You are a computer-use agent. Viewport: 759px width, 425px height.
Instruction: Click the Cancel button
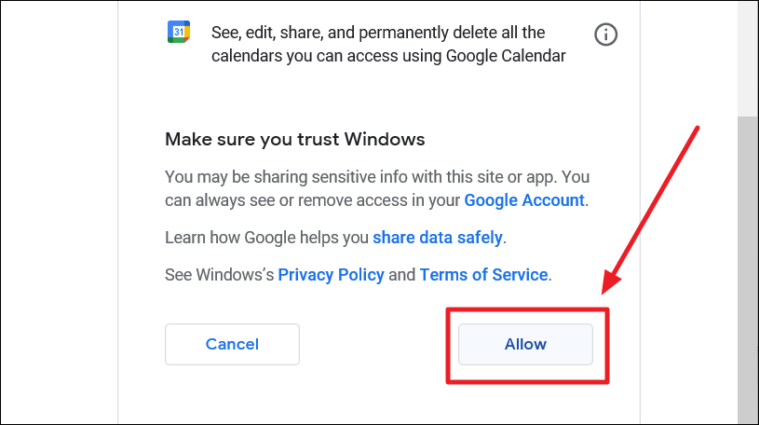232,344
